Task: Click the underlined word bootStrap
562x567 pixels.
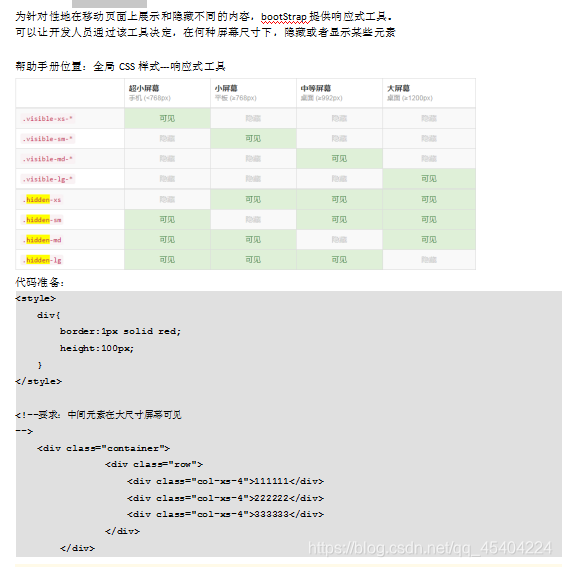Action: (x=284, y=17)
